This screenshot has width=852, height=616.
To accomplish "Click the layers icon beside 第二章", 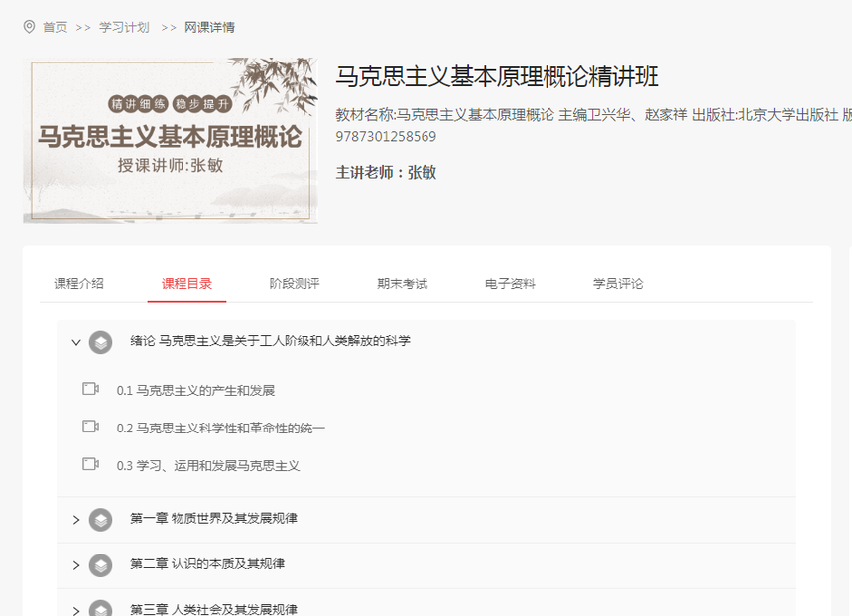I will pyautogui.click(x=100, y=565).
